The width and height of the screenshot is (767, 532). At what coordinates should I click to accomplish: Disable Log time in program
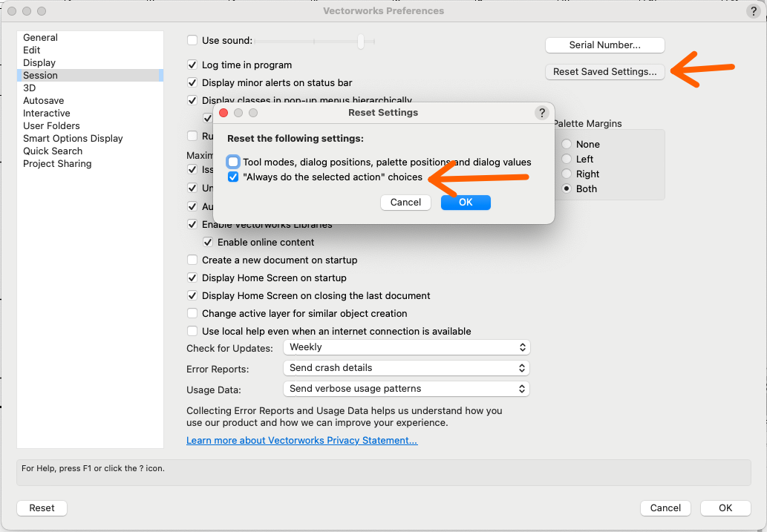click(192, 65)
